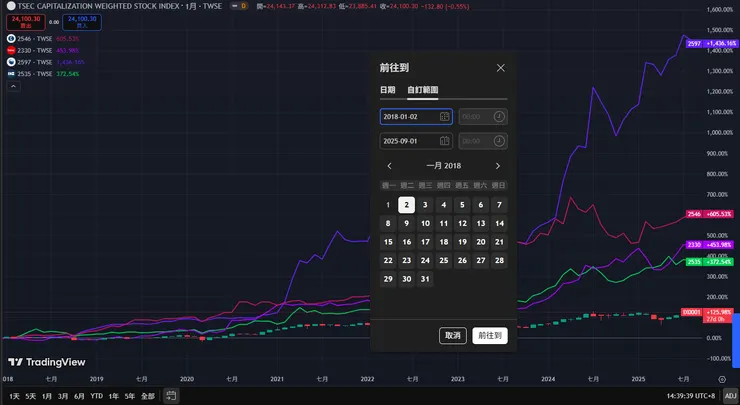740x405 pixels.
Task: Open month/year selector 一月 2018
Action: pos(444,166)
